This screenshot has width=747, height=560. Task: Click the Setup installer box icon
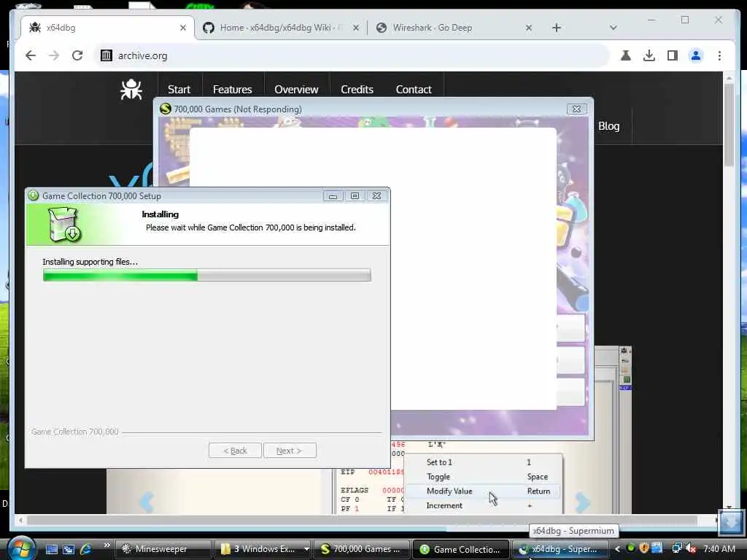(64, 225)
